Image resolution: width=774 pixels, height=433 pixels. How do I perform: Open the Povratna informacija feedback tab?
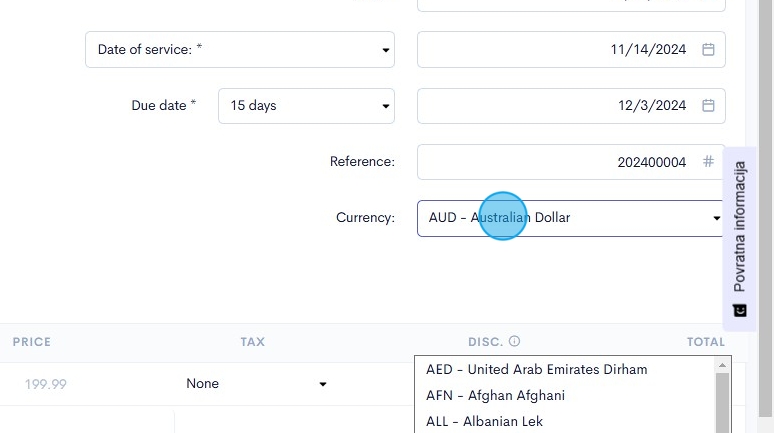pyautogui.click(x=740, y=228)
